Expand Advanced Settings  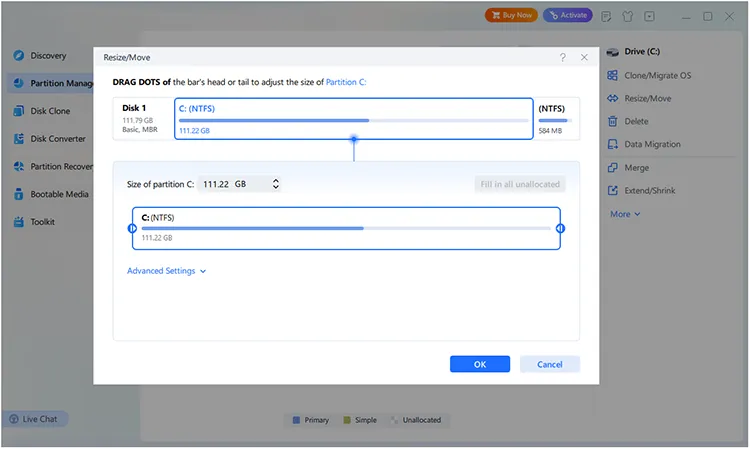[x=166, y=271]
